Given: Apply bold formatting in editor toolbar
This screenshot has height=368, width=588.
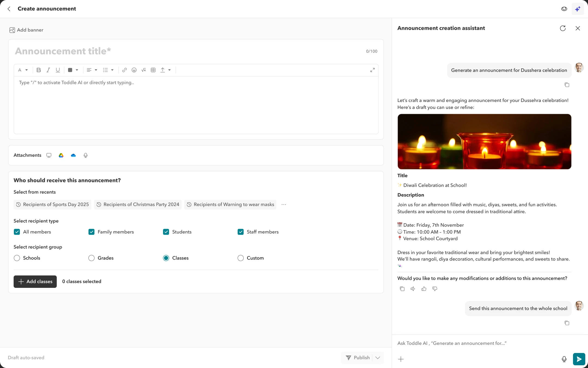Looking at the screenshot, I should [39, 70].
